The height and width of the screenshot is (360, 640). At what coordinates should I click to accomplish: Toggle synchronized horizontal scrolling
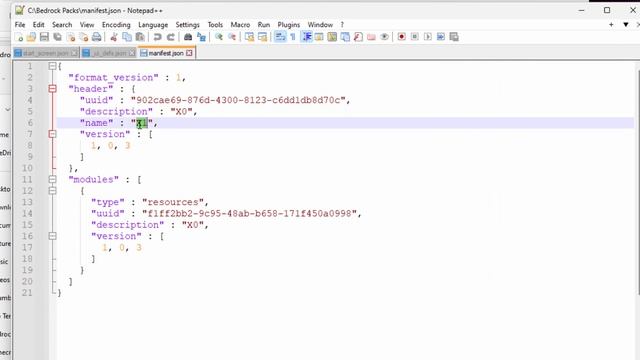pos(262,37)
